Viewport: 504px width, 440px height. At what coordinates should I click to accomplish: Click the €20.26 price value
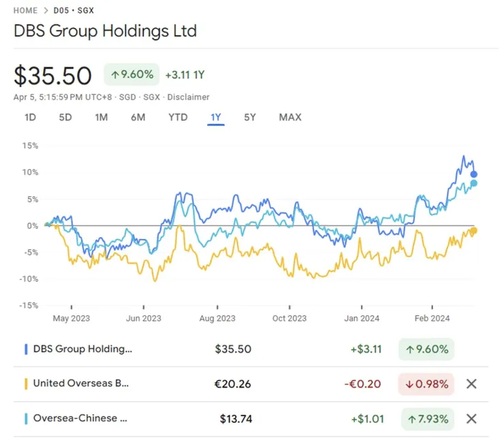click(233, 383)
